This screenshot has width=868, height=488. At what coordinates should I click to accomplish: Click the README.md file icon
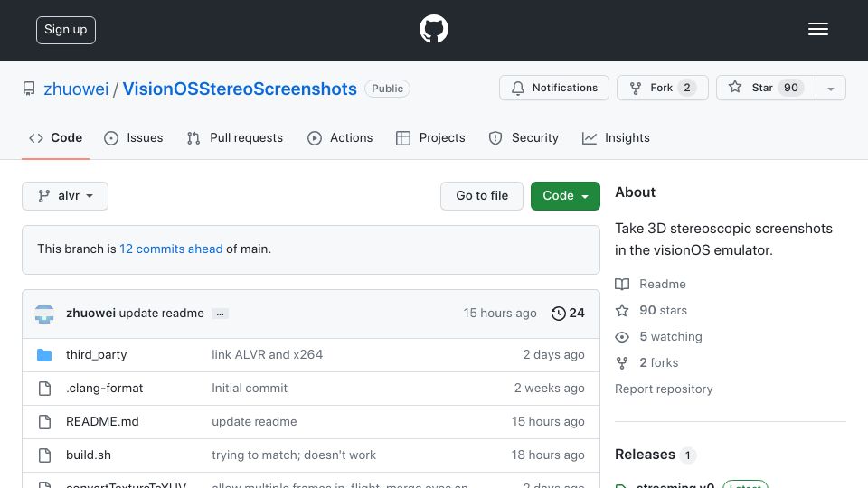click(x=45, y=422)
